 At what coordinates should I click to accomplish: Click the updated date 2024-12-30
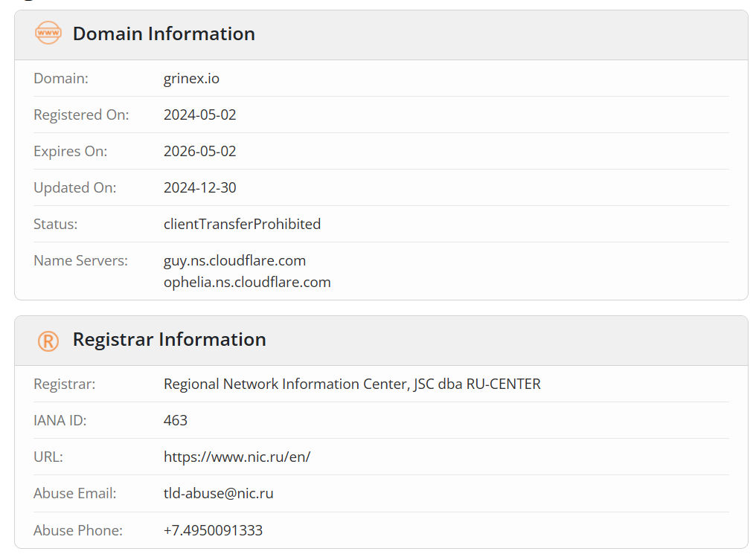(x=199, y=187)
